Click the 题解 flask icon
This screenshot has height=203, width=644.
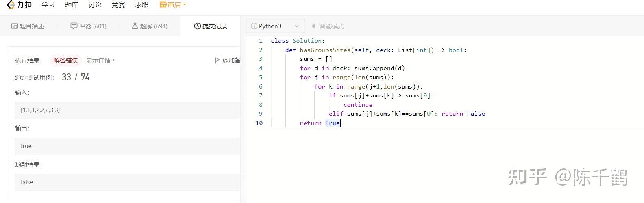click(x=135, y=26)
